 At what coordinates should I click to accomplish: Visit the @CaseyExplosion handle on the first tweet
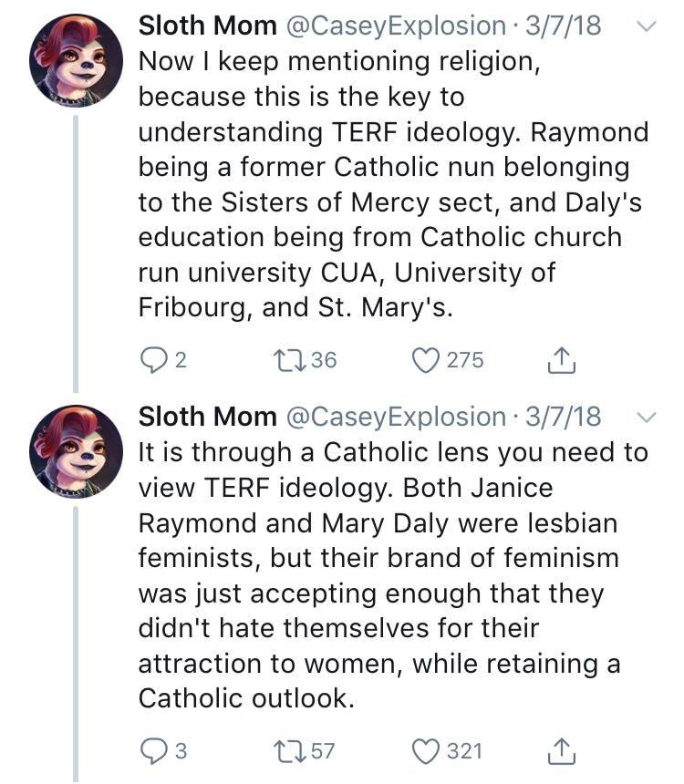395,26
